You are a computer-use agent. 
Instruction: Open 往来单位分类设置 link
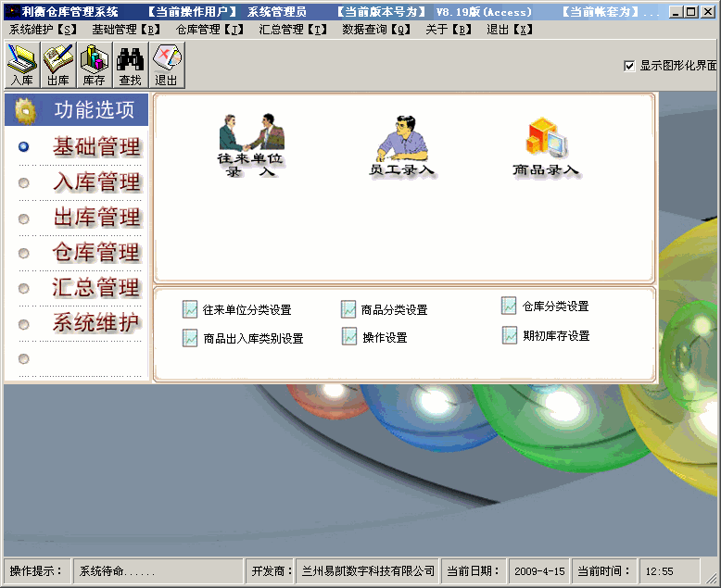[x=247, y=310]
